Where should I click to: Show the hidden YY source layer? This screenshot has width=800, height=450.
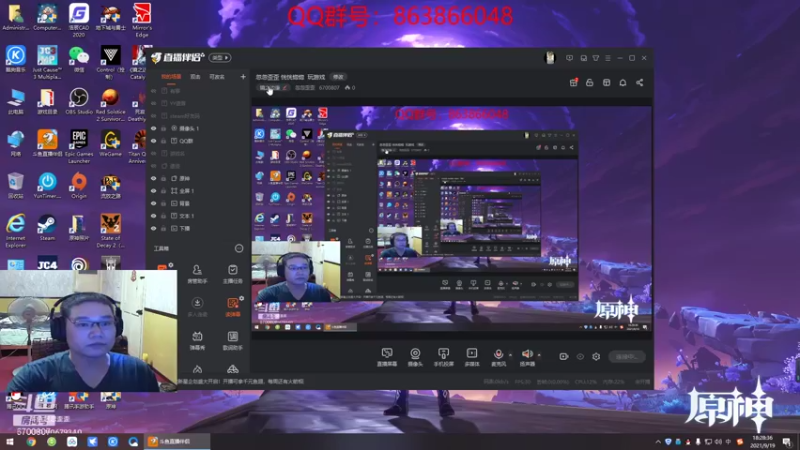click(x=154, y=103)
